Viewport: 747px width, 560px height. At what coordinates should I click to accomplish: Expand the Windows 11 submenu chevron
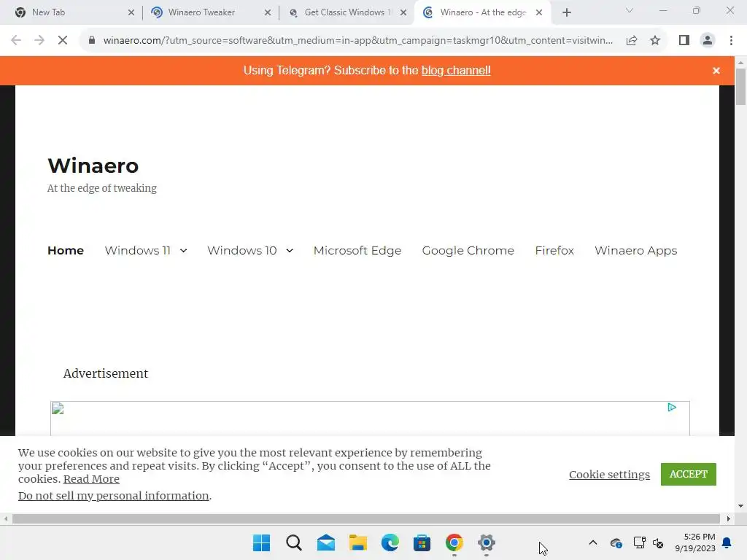tap(183, 251)
